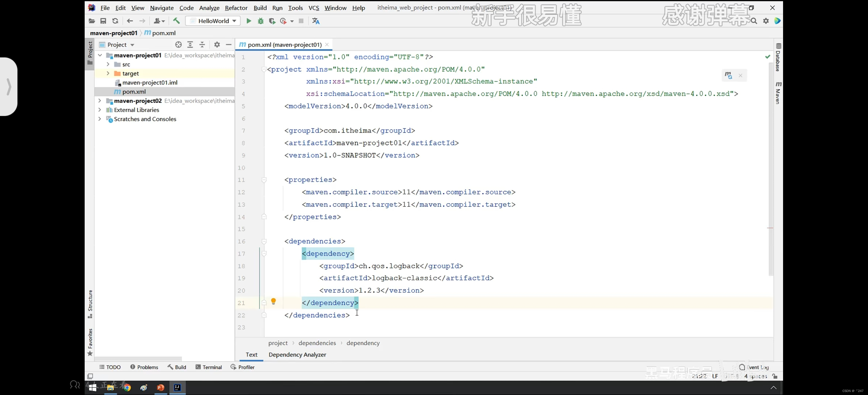
Task: Open the HelloWorld run configuration dropdown
Action: [213, 21]
